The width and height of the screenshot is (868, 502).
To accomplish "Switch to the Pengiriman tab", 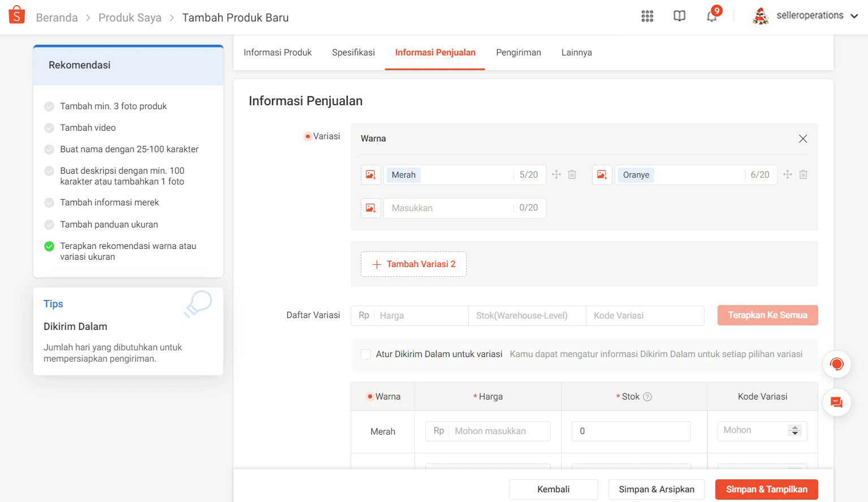I will click(x=518, y=52).
